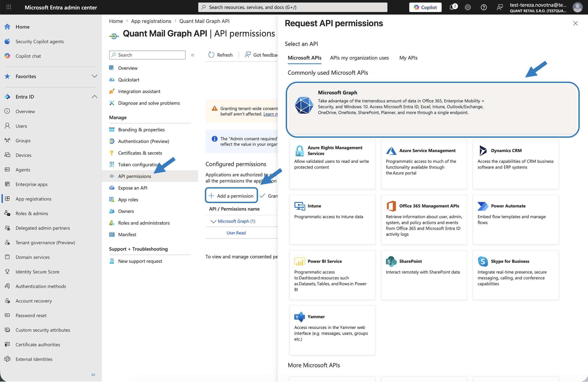Switch to the Microsoft APIs tab
The height and width of the screenshot is (382, 588).
tap(305, 58)
